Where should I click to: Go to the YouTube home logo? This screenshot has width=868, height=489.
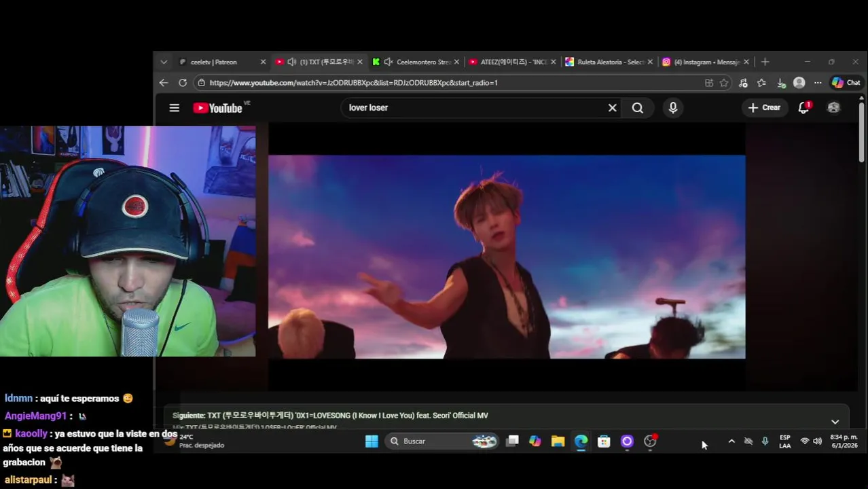(x=217, y=108)
